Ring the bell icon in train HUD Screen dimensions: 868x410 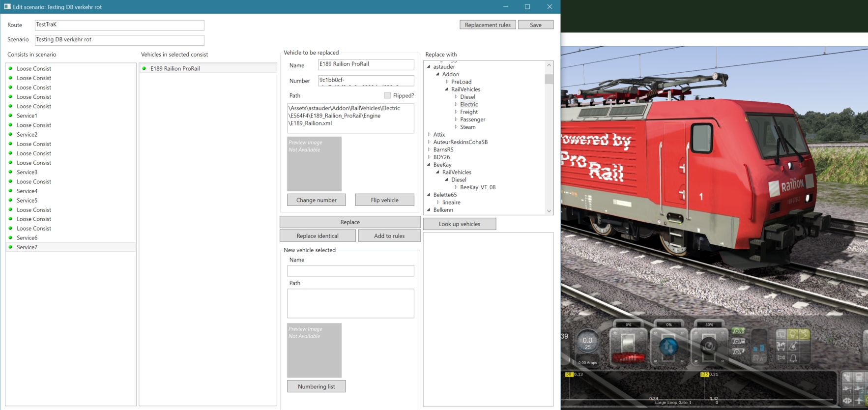[x=793, y=358]
